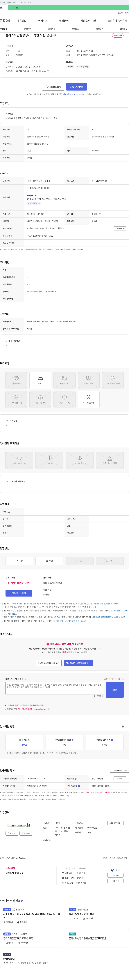Click the 주택자금 지원 welfare icon
The image size is (129, 980).
pyautogui.click(x=16, y=399)
